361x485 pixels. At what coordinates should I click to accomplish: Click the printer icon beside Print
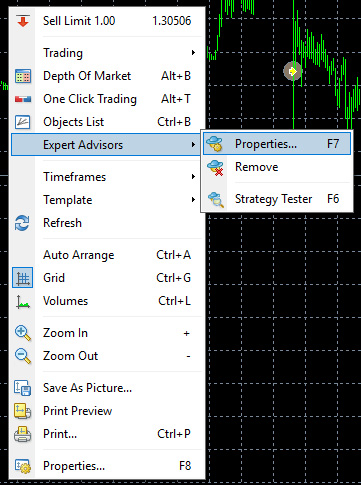pos(23,434)
